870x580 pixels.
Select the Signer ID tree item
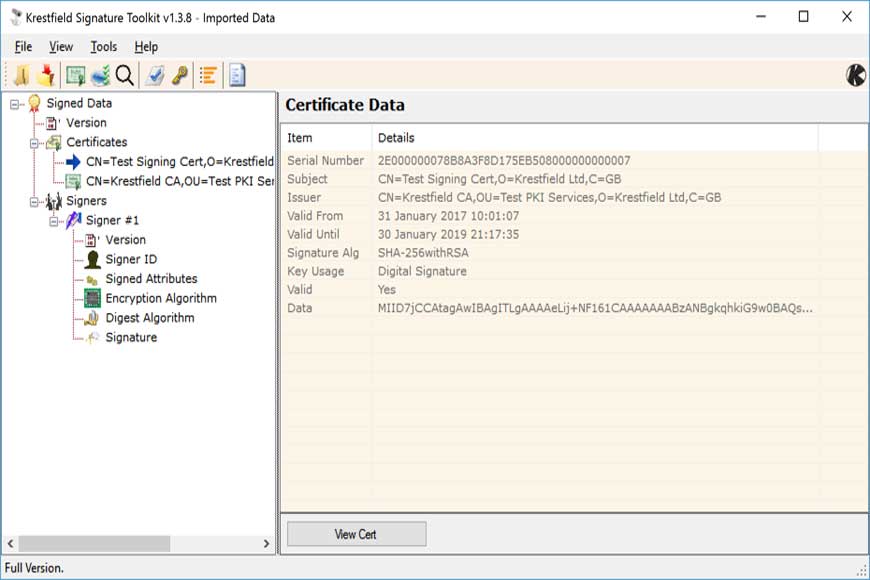coord(131,259)
